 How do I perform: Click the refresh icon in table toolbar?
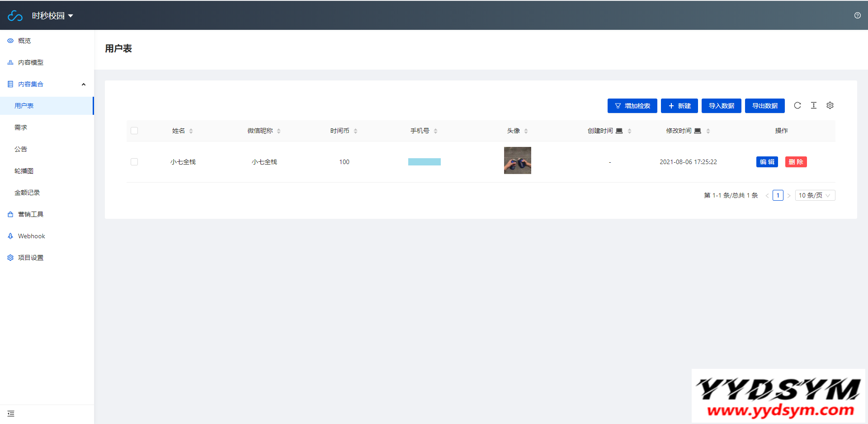click(797, 105)
